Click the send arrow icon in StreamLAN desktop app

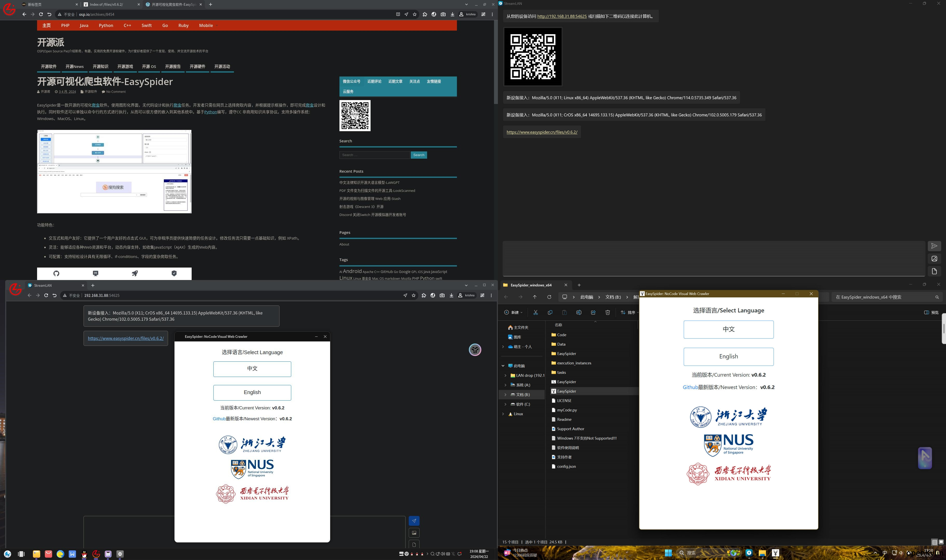pos(934,246)
